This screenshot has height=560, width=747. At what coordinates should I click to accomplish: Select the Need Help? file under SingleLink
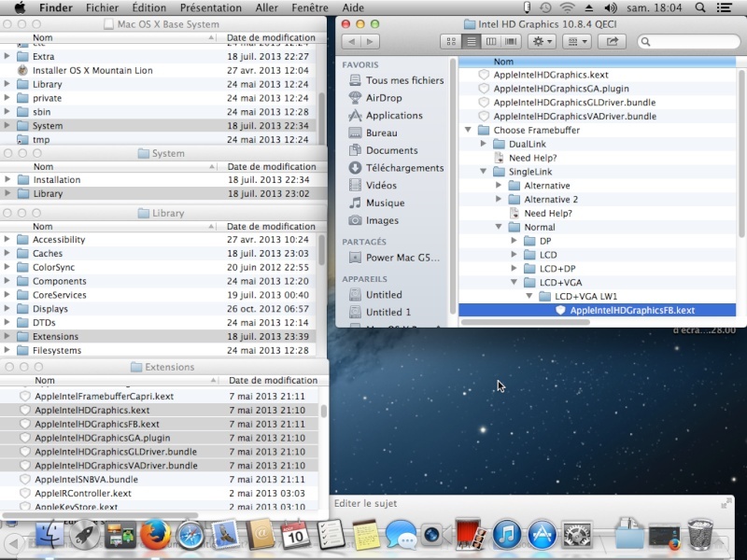point(598,214)
